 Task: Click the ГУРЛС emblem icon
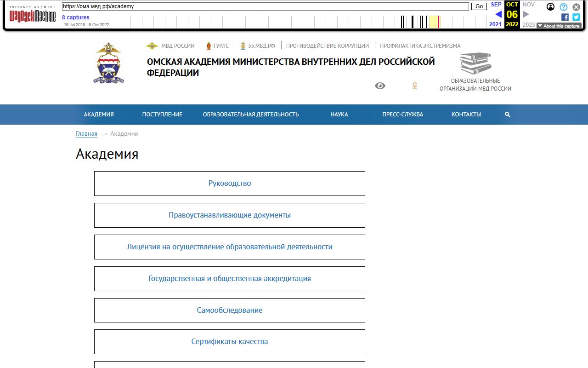pyautogui.click(x=209, y=46)
